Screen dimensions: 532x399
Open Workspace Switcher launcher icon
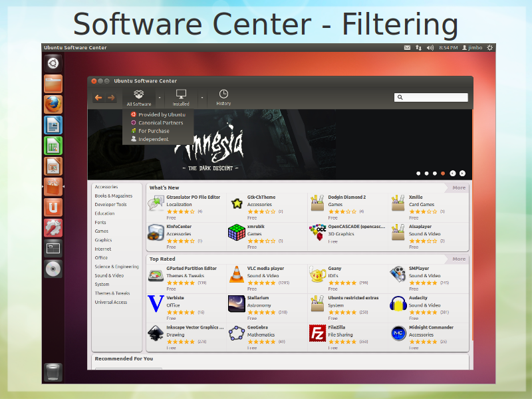coord(53,249)
